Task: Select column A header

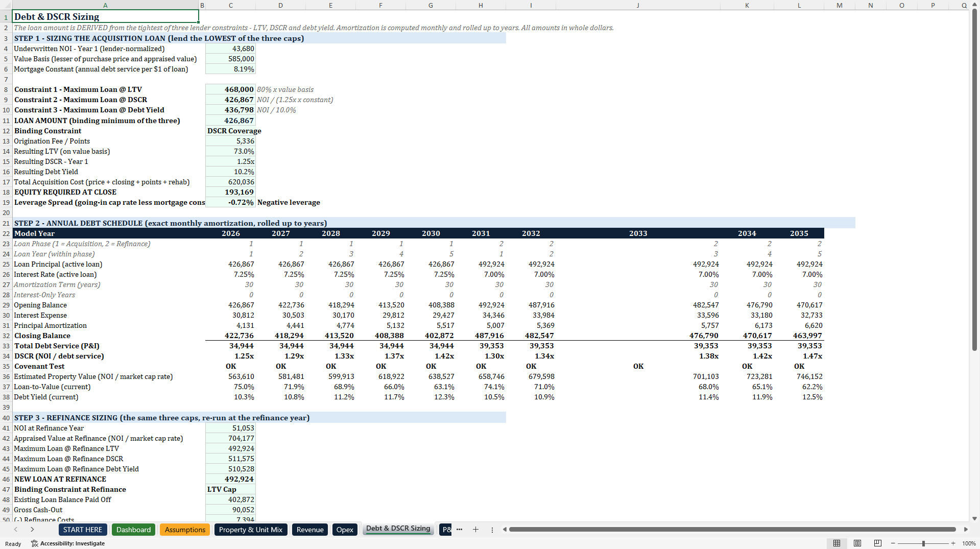Action: coord(105,5)
